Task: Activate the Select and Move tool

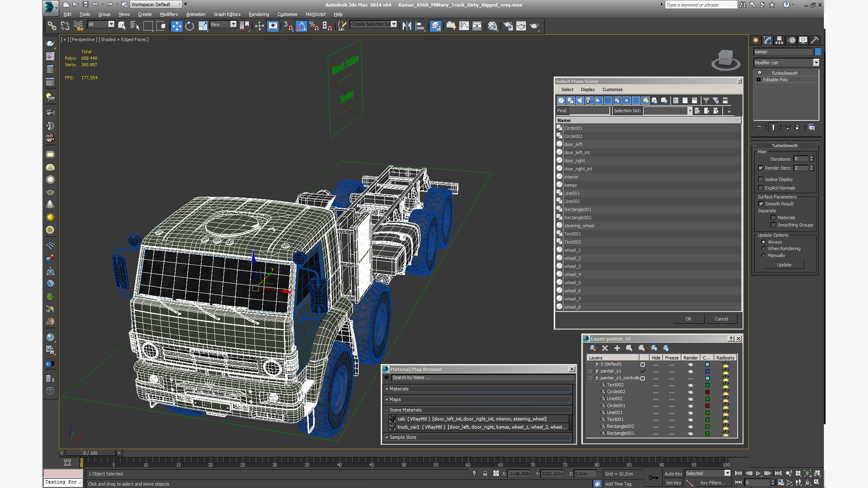Action: pos(177,26)
